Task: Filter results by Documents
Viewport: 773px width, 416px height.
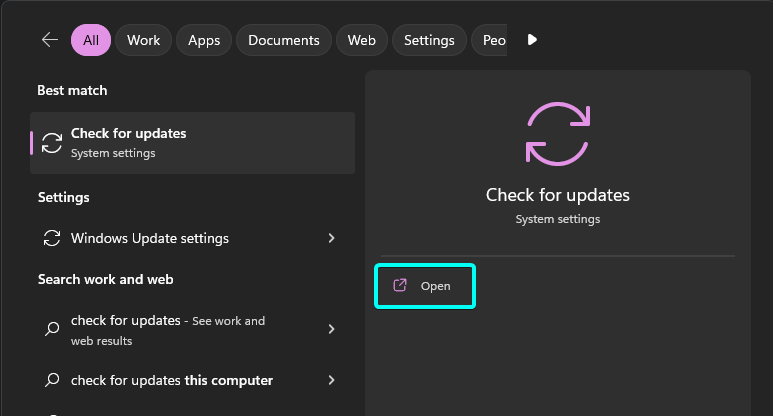Action: pos(283,40)
